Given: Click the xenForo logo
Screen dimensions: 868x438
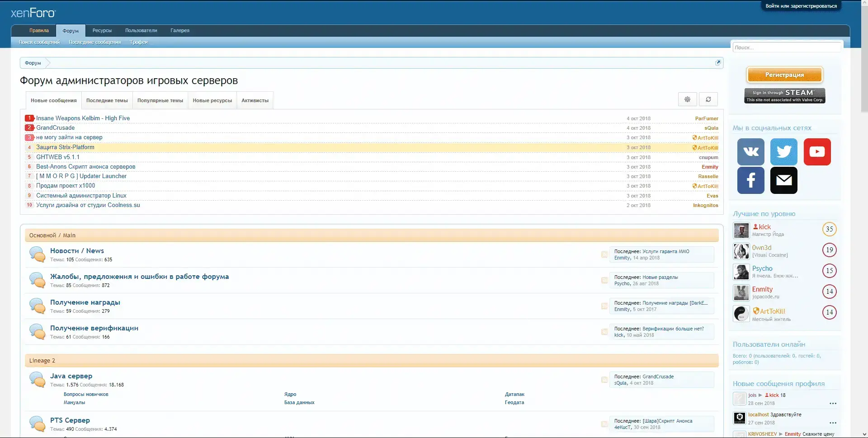Looking at the screenshot, I should (33, 13).
